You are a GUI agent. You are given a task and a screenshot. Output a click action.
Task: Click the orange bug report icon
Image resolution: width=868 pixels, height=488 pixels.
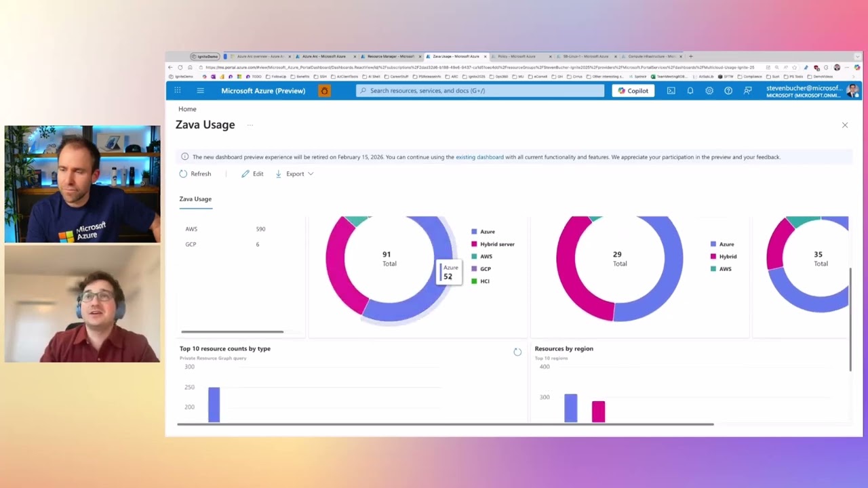(324, 91)
